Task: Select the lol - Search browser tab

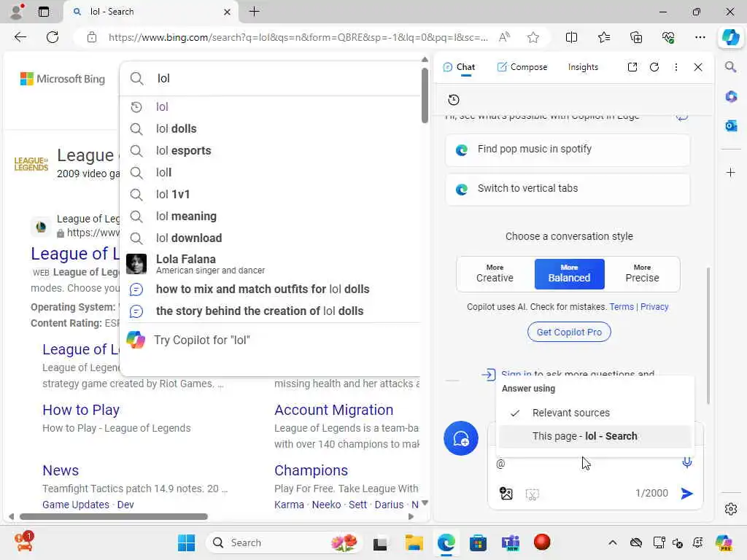Action: coord(150,12)
